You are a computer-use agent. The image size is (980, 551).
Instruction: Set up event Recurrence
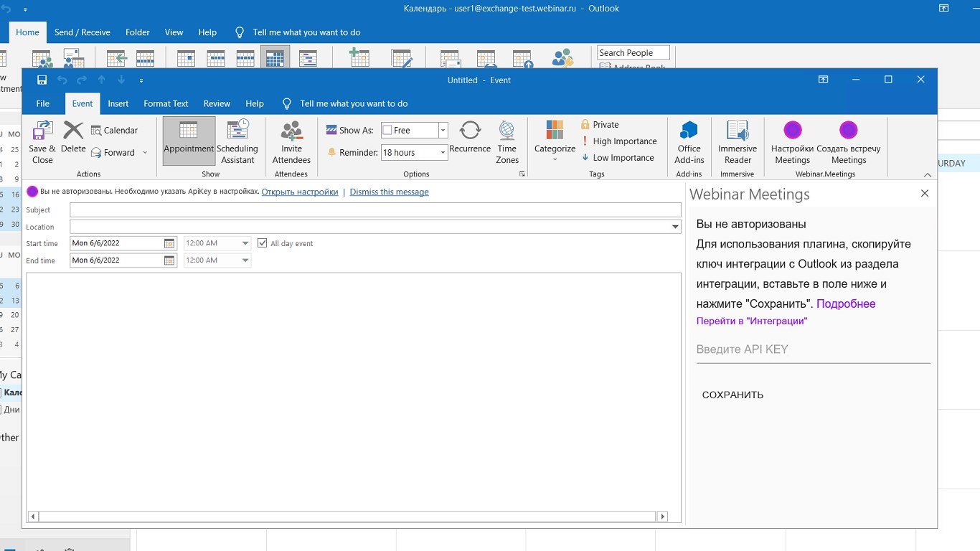[470, 136]
